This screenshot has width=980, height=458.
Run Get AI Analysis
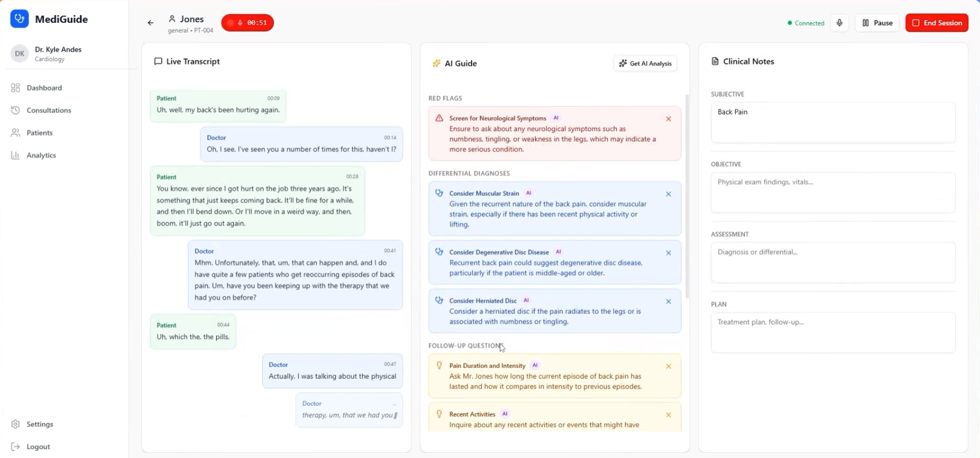click(x=645, y=64)
